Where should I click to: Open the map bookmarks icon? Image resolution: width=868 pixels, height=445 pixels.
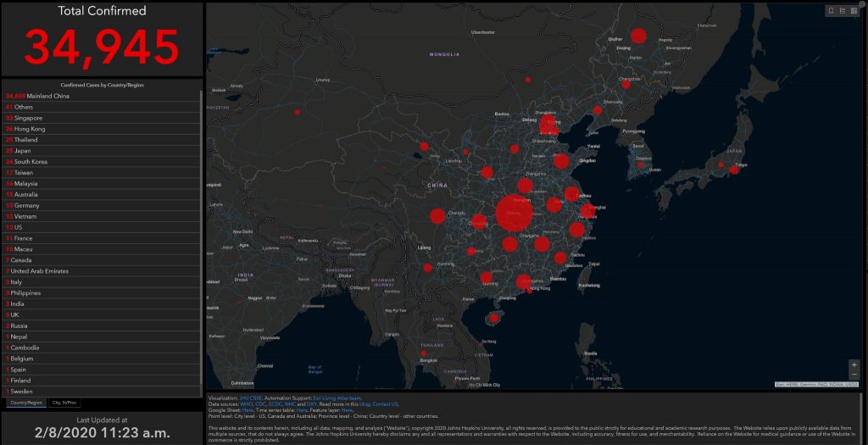coord(831,11)
